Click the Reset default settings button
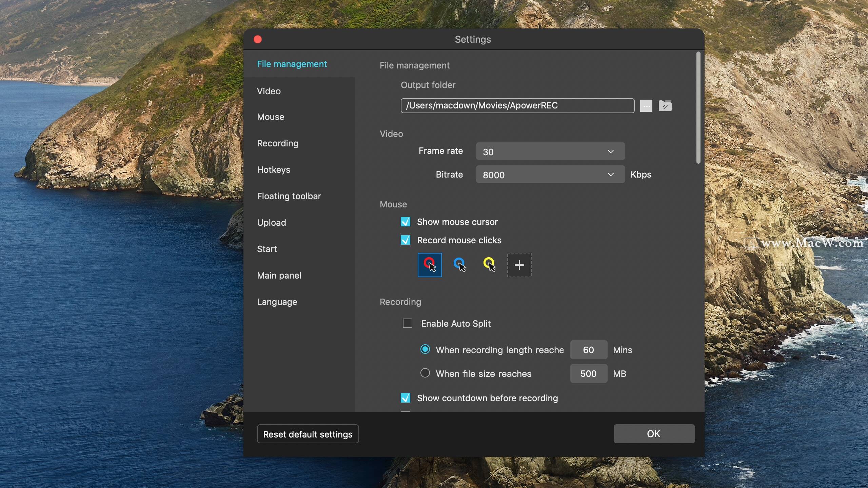 (x=308, y=434)
